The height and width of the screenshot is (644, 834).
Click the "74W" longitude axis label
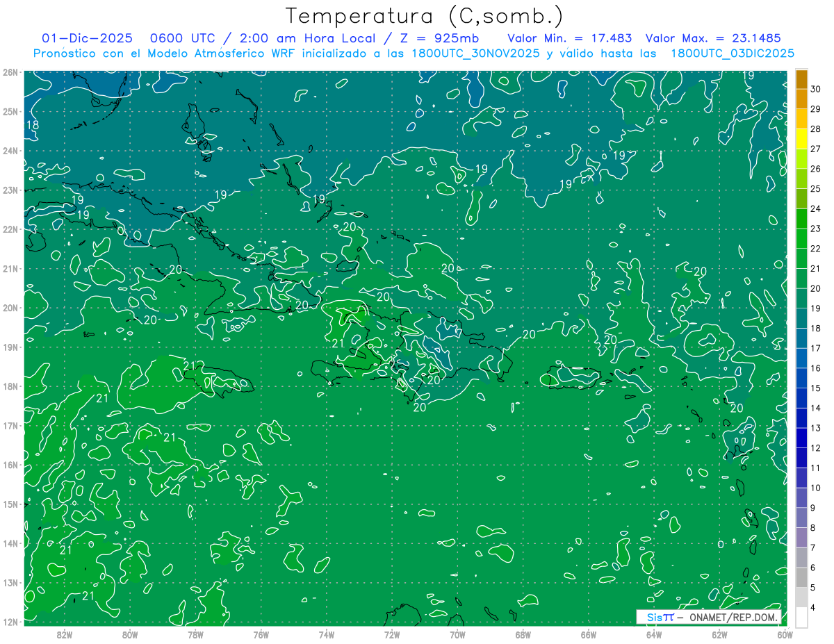click(327, 634)
